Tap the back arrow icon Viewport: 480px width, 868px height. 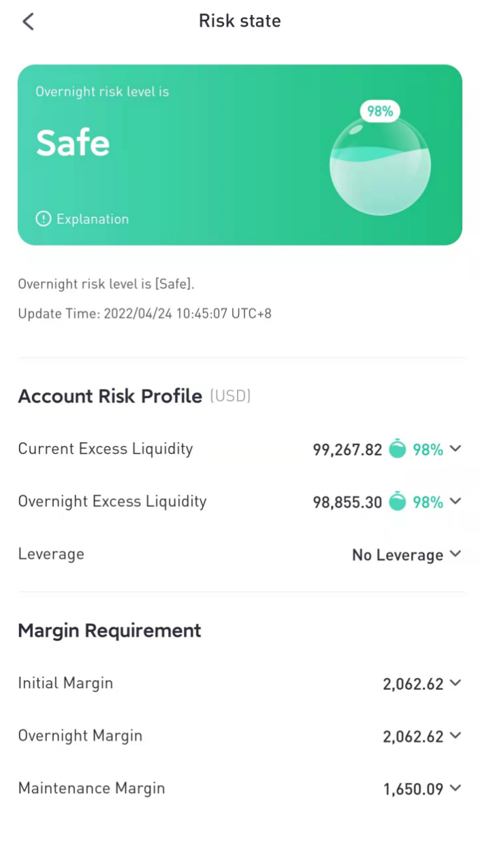[28, 22]
